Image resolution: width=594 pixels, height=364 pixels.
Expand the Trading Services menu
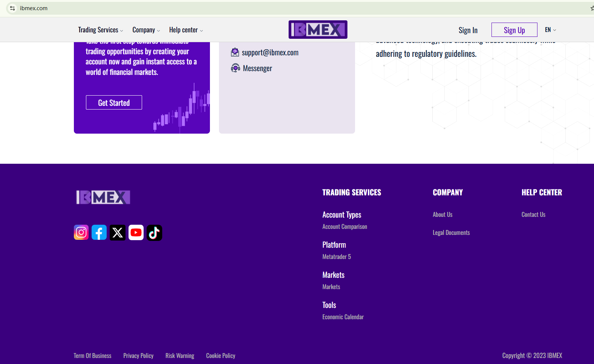click(x=101, y=30)
